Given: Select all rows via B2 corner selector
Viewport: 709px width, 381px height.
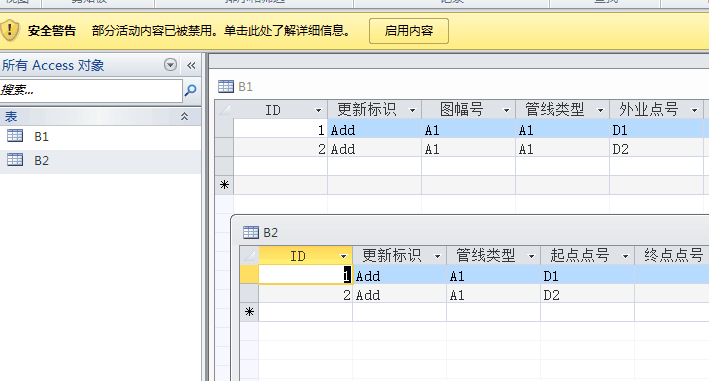Looking at the screenshot, I should coord(249,256).
